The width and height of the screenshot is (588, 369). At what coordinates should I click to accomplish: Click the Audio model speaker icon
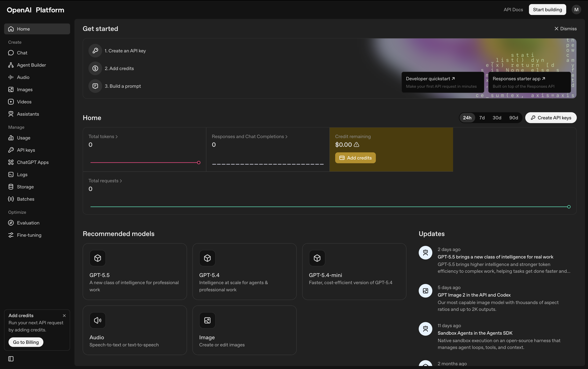[x=98, y=320]
